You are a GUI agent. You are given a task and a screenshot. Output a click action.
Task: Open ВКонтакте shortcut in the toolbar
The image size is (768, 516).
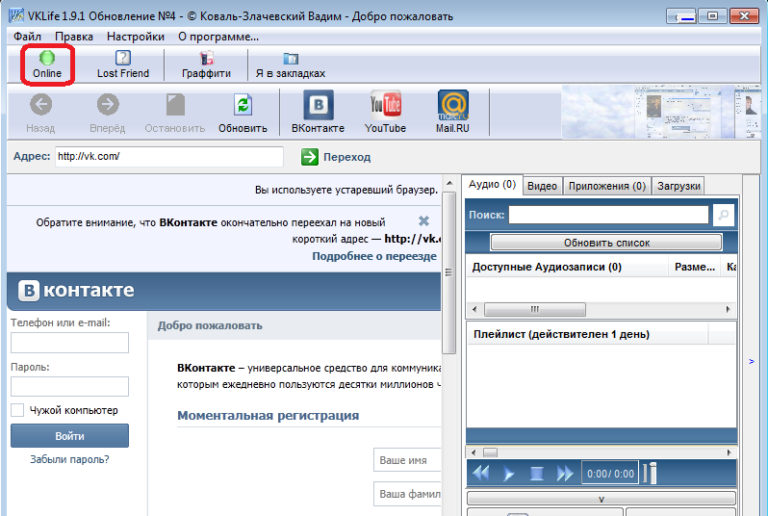[318, 105]
